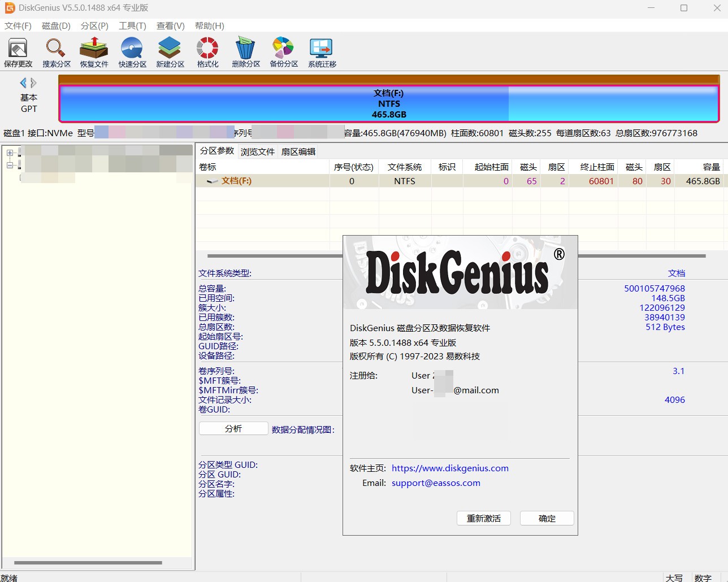Click the 容量 column header
This screenshot has width=728, height=582.
[x=700, y=167]
